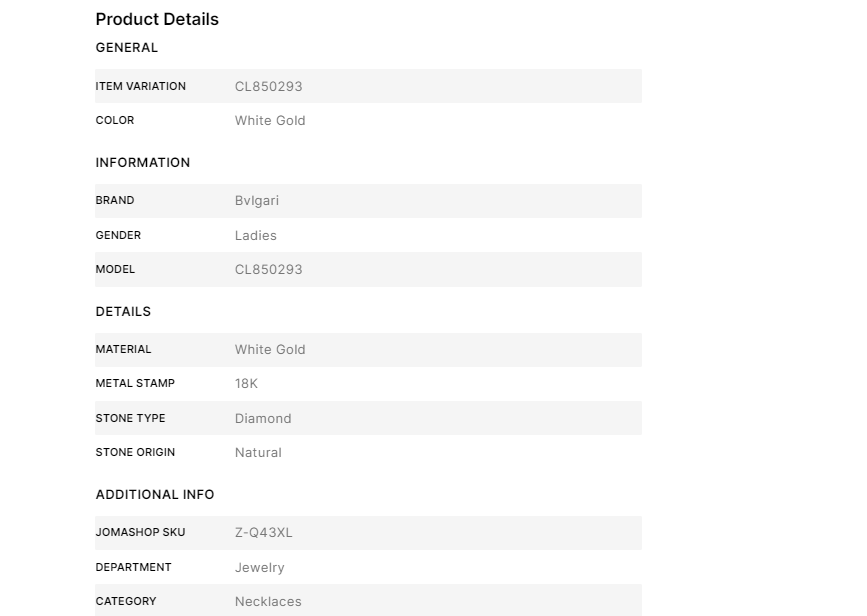This screenshot has width=867, height=616.
Task: Click the Item Variation value CL850293
Action: click(x=268, y=87)
